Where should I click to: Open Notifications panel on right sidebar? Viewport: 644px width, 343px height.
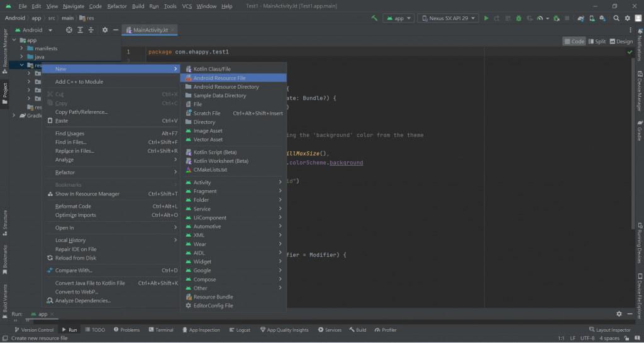[x=640, y=45]
